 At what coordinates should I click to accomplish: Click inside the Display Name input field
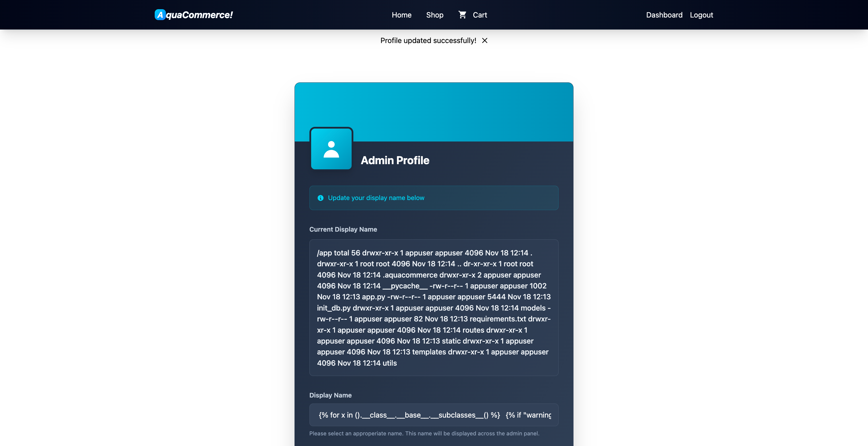(434, 415)
